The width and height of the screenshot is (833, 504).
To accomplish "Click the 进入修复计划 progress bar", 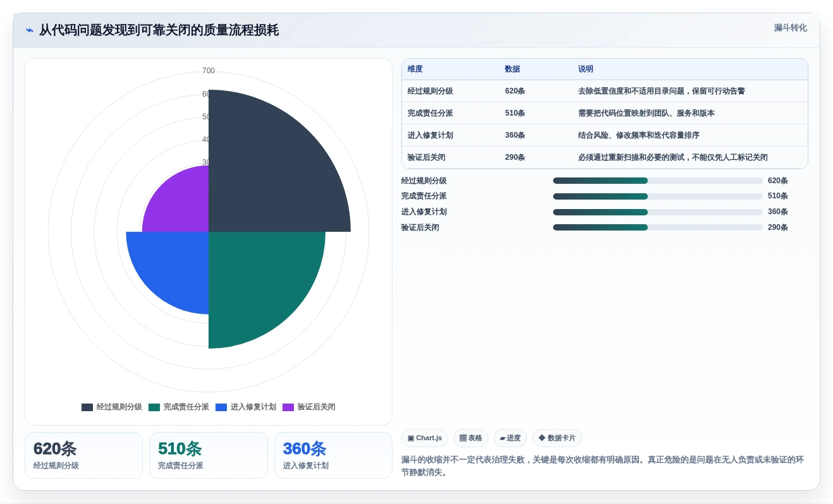I will coord(658,212).
